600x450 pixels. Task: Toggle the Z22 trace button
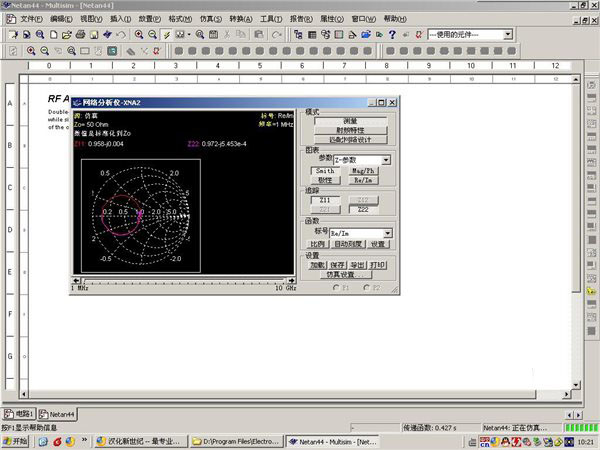click(361, 209)
